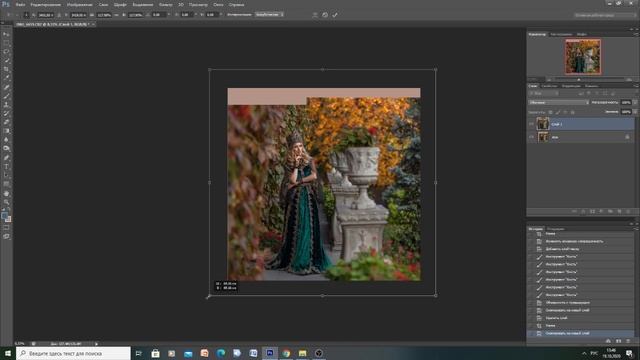This screenshot has width=640, height=360.
Task: Switch to the Гистограмма tab
Action: [561, 34]
